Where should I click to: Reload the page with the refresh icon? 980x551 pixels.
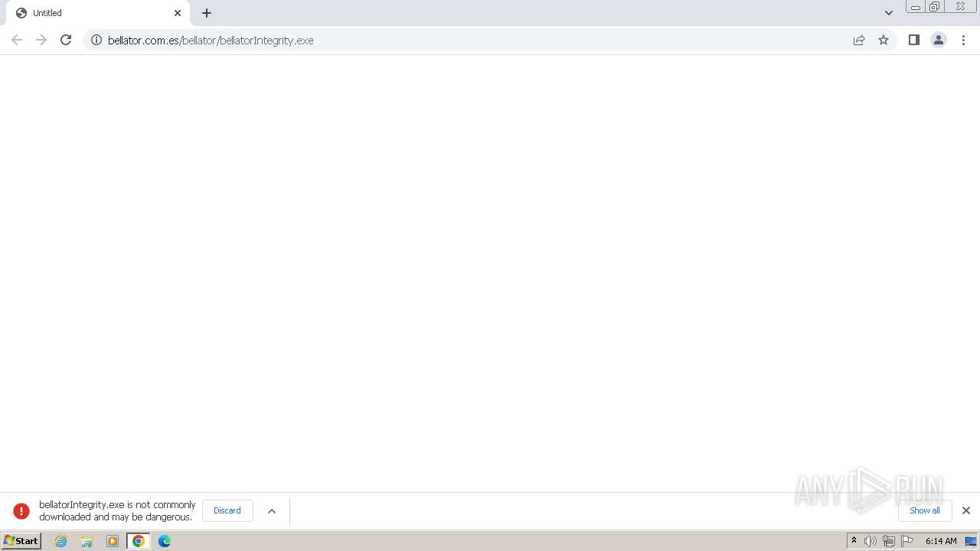point(66,40)
